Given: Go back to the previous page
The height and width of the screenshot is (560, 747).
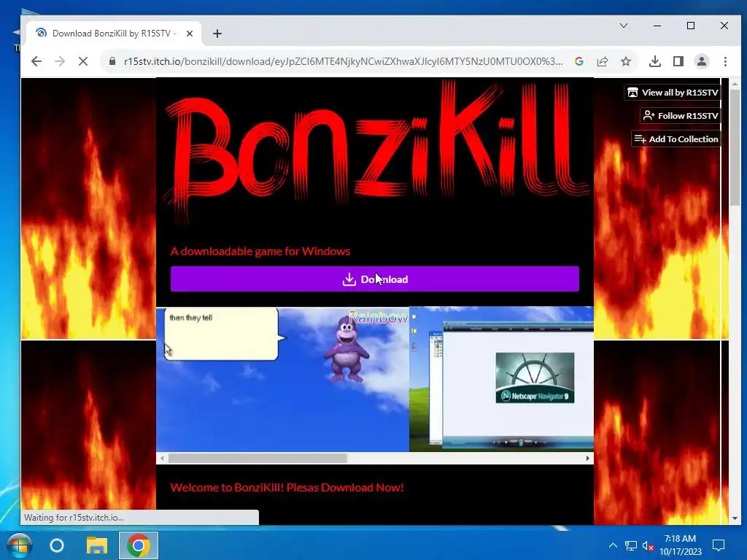Looking at the screenshot, I should (x=36, y=61).
